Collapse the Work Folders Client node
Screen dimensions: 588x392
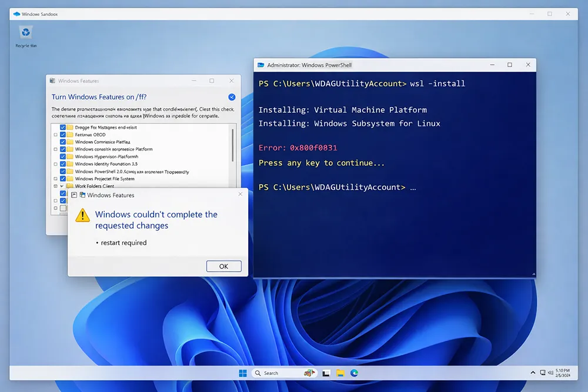(62, 185)
